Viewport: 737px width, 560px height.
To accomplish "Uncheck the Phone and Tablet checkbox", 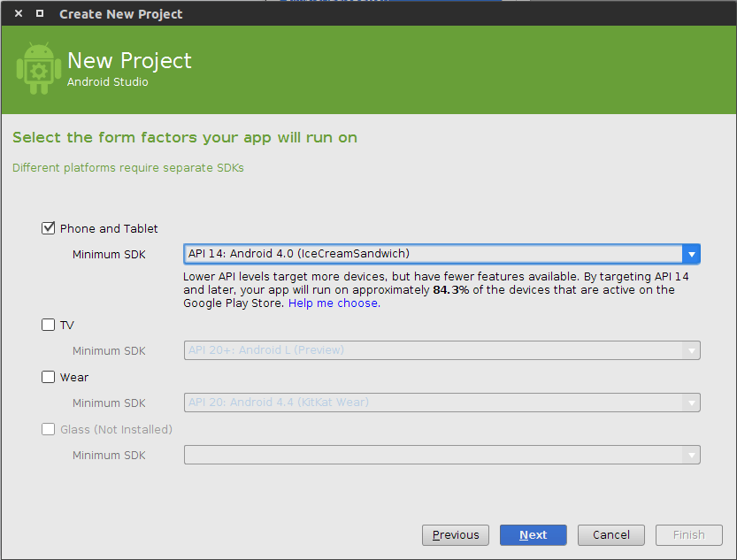I will tap(48, 228).
